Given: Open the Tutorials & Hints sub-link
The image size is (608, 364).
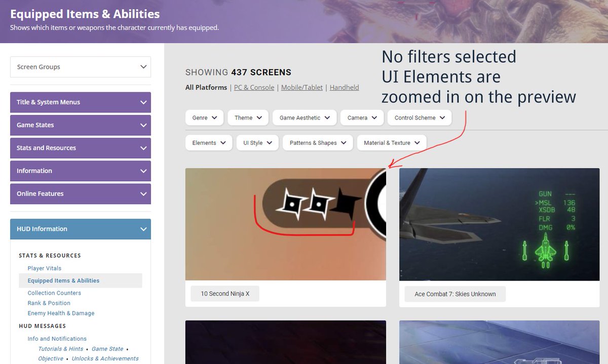Looking at the screenshot, I should [61, 349].
